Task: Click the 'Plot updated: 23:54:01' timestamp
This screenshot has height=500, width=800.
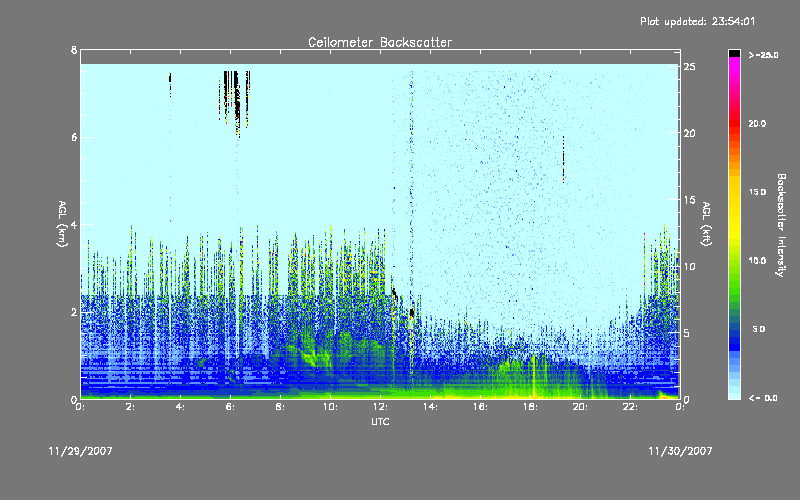Action: pyautogui.click(x=697, y=21)
